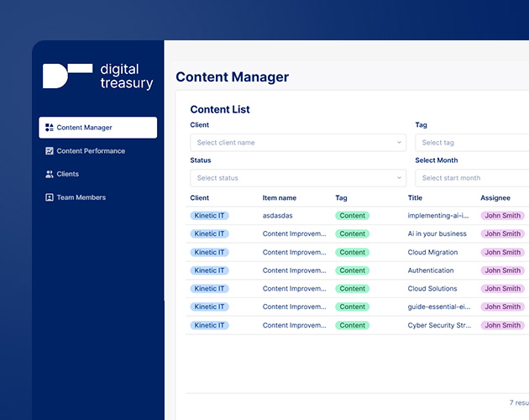Click the Select start month field
The image size is (529, 420).
[472, 178]
